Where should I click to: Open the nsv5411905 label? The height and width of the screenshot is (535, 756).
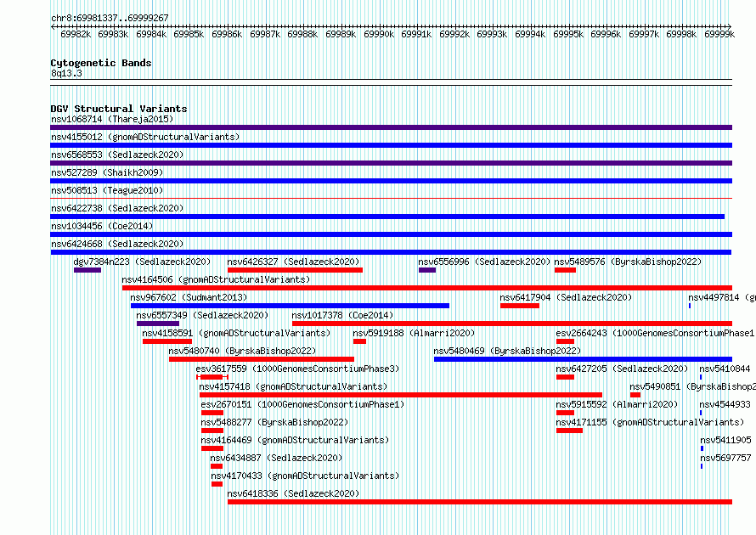725,440
